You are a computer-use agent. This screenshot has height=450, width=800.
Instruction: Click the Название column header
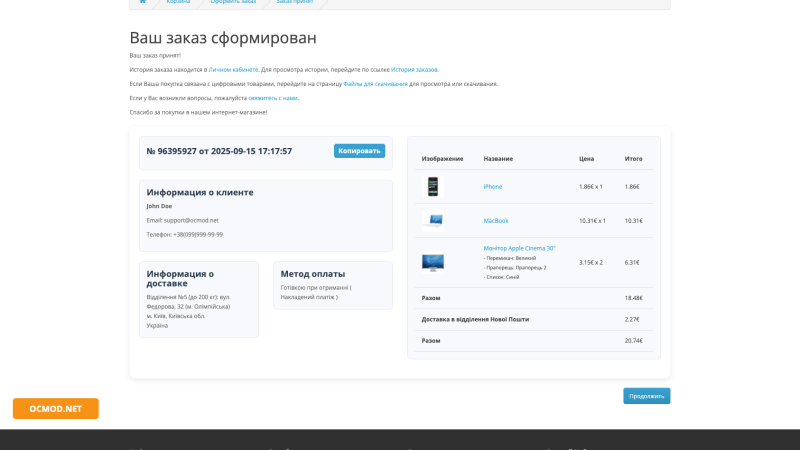coord(498,159)
